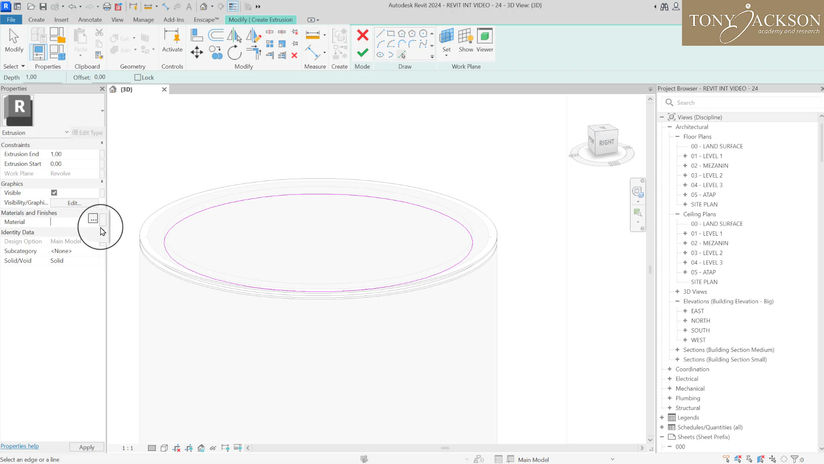Click Edit button for Visibility/Graphics
Viewport: 824px width, 464px height.
click(x=74, y=203)
